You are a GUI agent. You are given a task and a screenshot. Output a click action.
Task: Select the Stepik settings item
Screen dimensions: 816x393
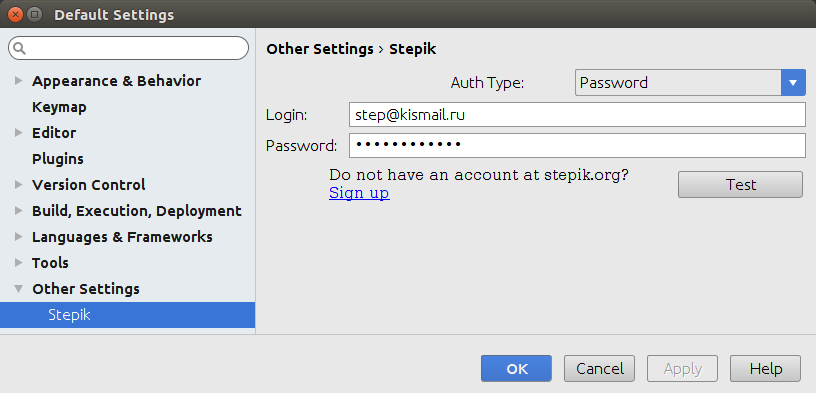[x=128, y=315]
